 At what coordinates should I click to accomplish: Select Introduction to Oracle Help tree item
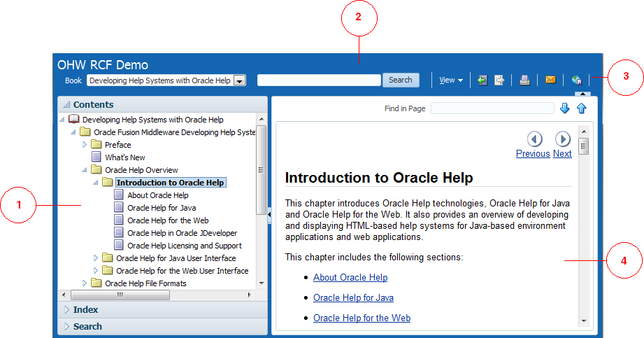click(x=171, y=182)
